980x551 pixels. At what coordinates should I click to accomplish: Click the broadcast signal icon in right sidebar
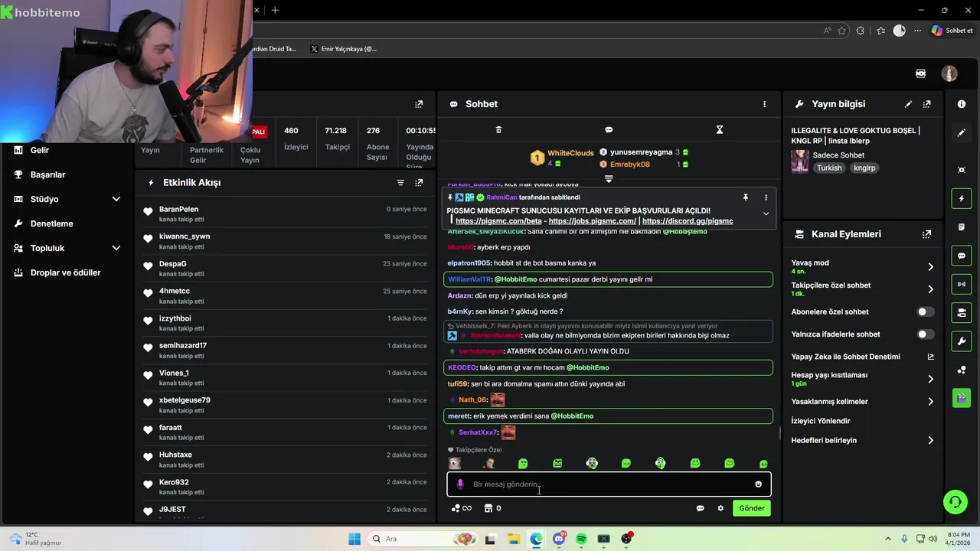coord(962,285)
